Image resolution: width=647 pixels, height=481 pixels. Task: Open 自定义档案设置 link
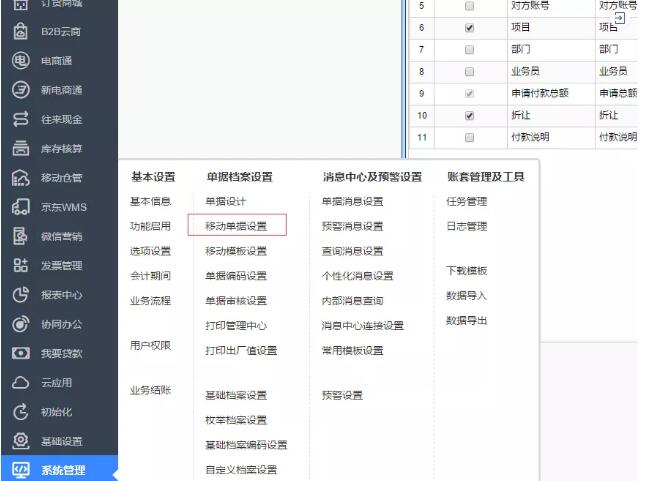pyautogui.click(x=241, y=469)
